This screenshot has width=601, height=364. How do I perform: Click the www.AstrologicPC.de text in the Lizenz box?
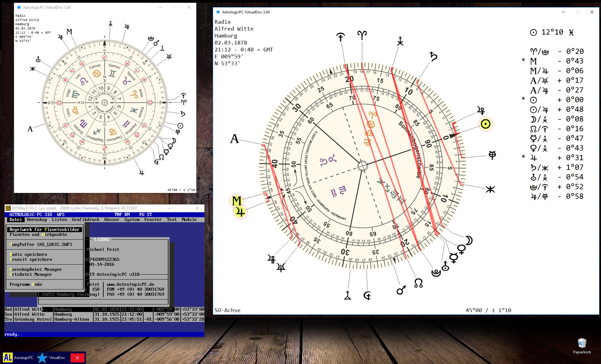(x=130, y=285)
